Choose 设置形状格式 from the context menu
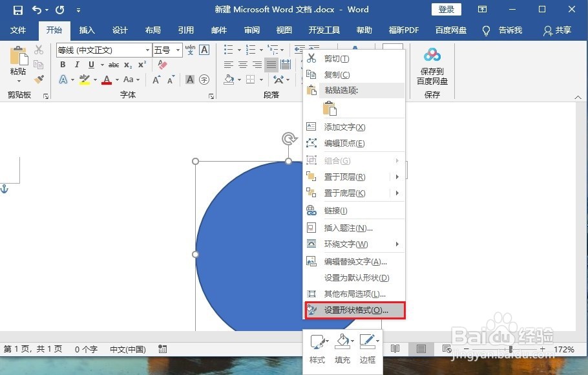 (x=354, y=310)
